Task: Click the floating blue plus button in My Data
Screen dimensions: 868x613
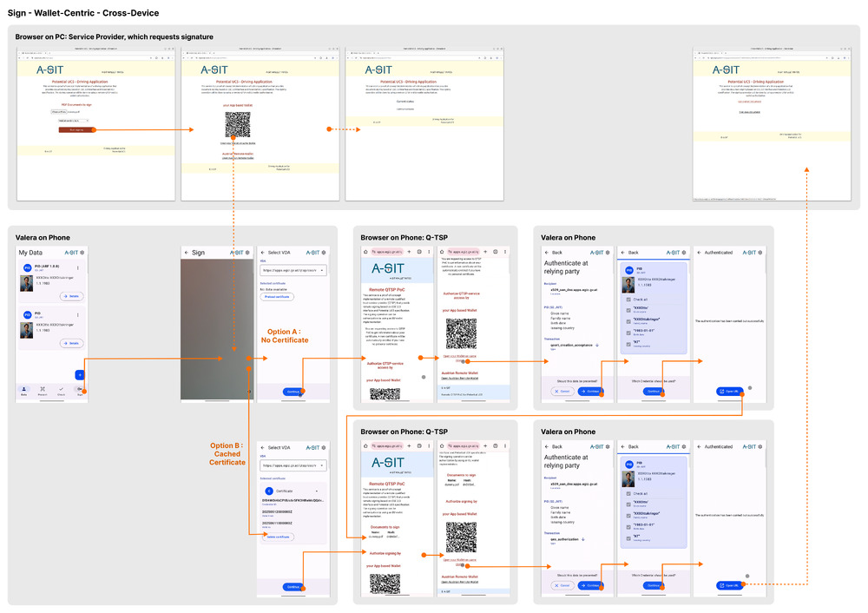Action: point(79,375)
